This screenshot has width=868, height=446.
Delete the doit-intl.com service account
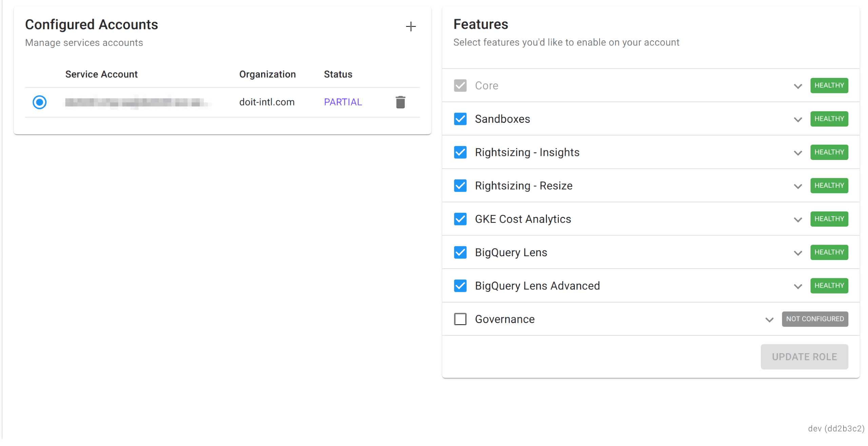coord(400,102)
